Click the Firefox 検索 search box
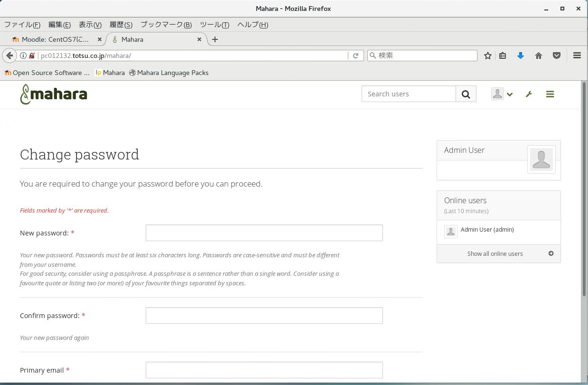 click(422, 56)
